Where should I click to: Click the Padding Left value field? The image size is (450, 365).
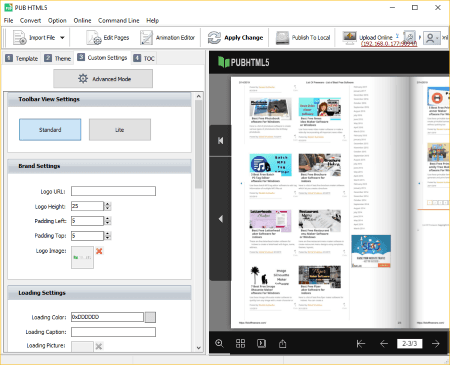click(x=87, y=221)
